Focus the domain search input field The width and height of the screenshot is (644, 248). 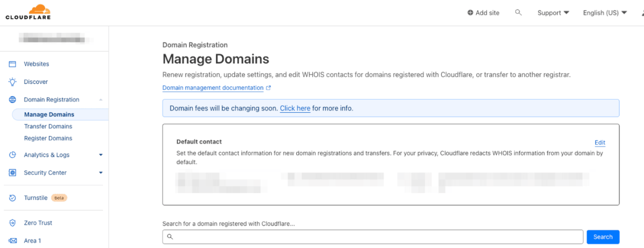click(372, 237)
